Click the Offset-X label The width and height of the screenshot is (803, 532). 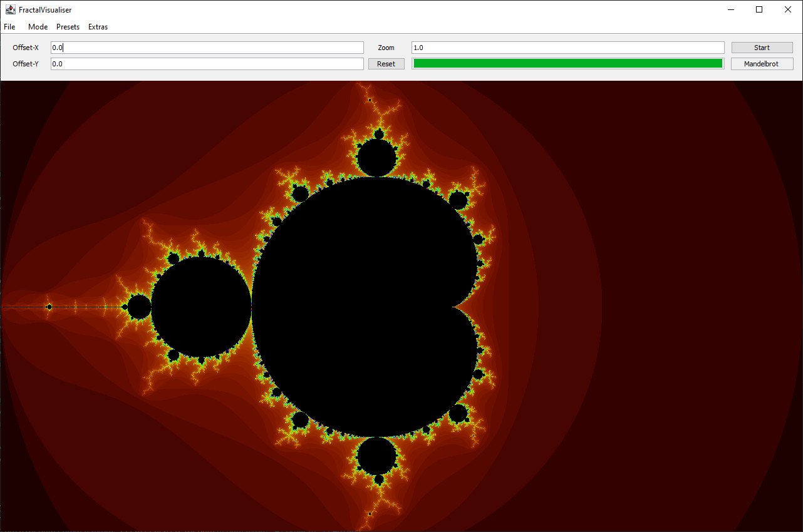26,48
